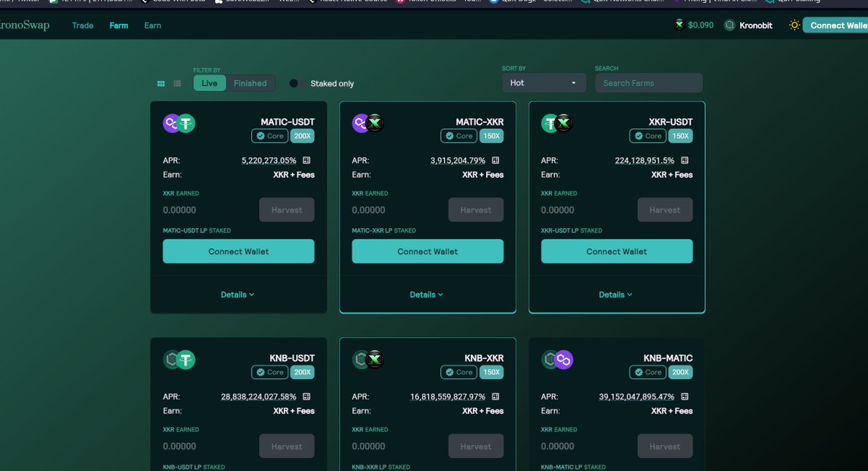Viewport: 868px width, 471px height.
Task: Expand Details on the XKR-USDT card
Action: (x=616, y=294)
